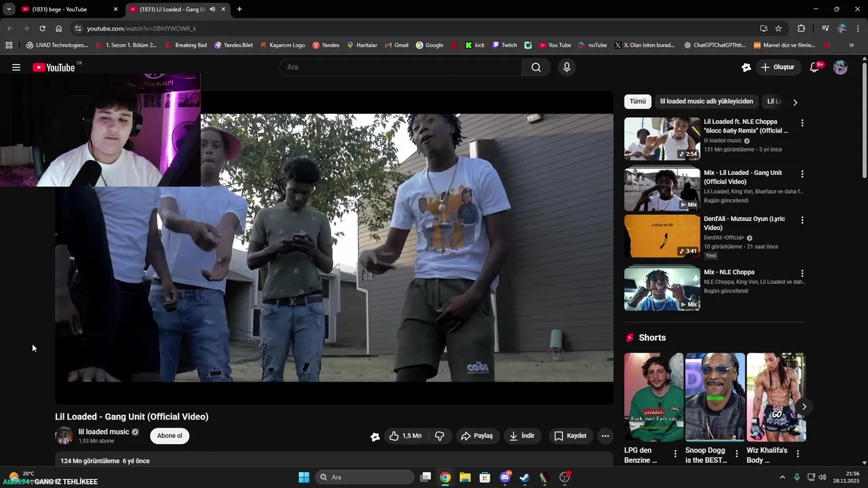Open the Twitch bookmark
Image resolution: width=868 pixels, height=488 pixels.
click(x=505, y=45)
